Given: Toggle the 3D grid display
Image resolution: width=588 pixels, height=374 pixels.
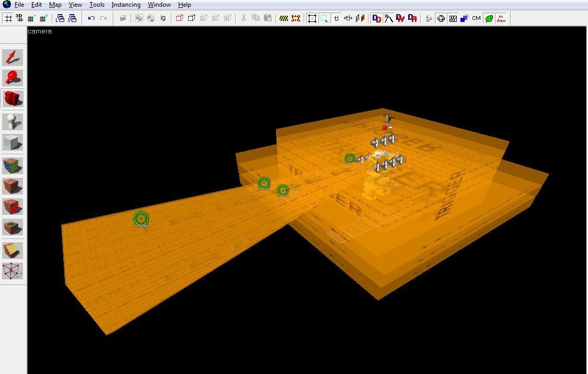Looking at the screenshot, I should tap(20, 18).
